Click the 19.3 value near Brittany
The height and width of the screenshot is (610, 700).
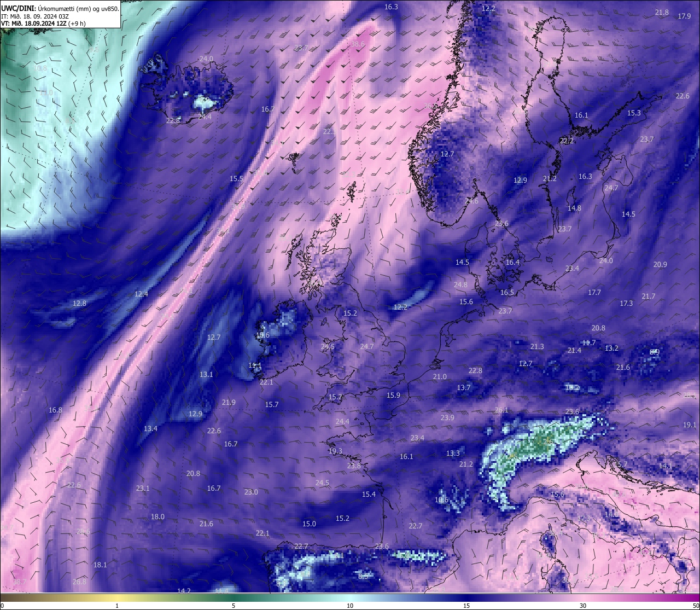point(335,451)
